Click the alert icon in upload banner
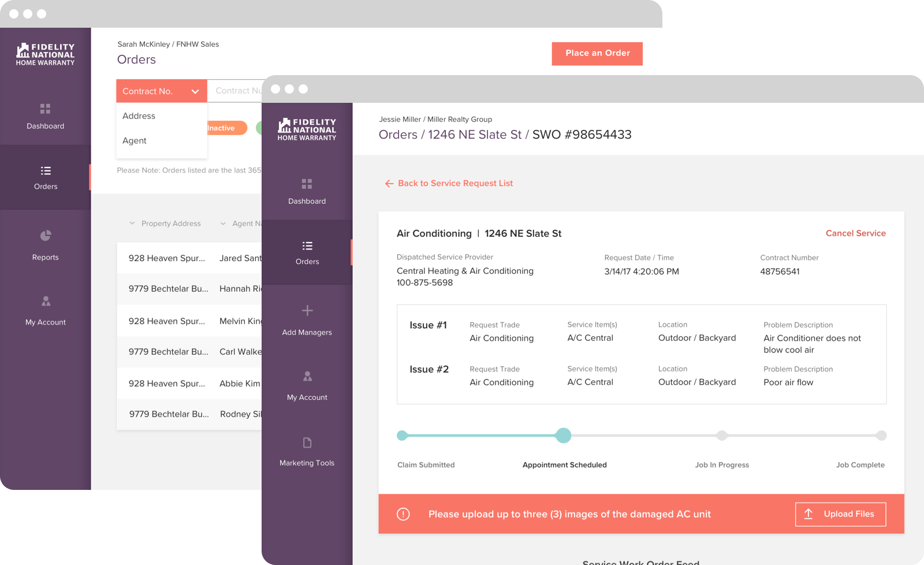The width and height of the screenshot is (924, 565). [x=403, y=514]
